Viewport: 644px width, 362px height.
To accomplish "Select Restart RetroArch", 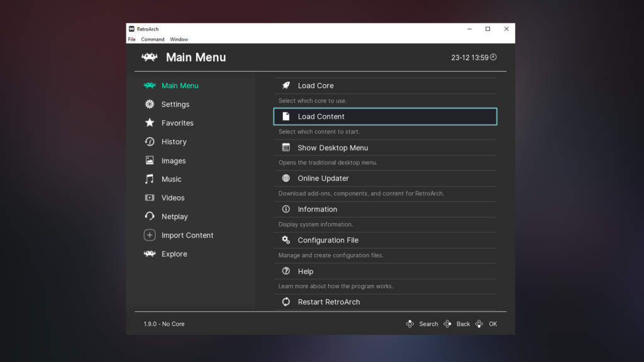I will pos(386,302).
